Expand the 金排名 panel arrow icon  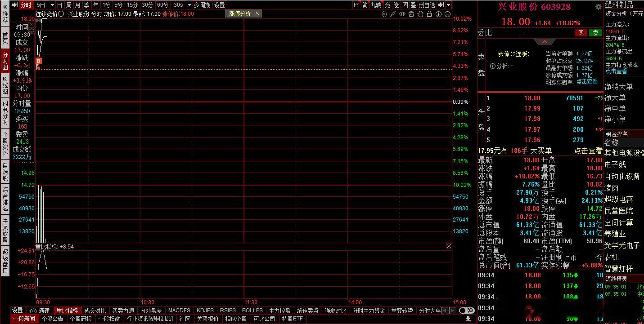click(608, 134)
